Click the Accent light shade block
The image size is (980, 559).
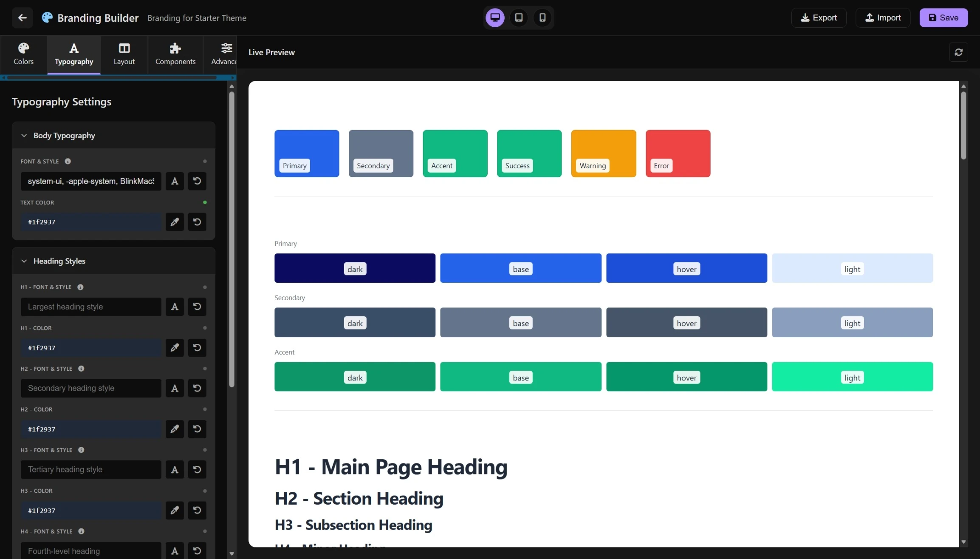click(852, 377)
